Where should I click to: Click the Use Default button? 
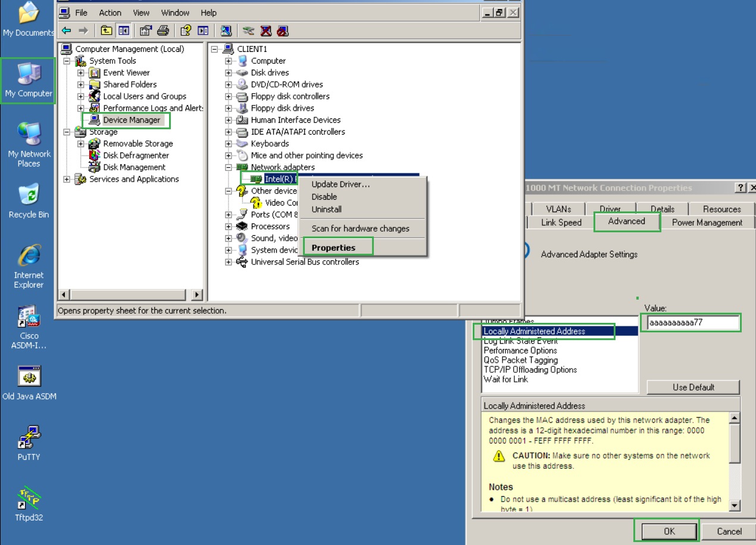(693, 387)
